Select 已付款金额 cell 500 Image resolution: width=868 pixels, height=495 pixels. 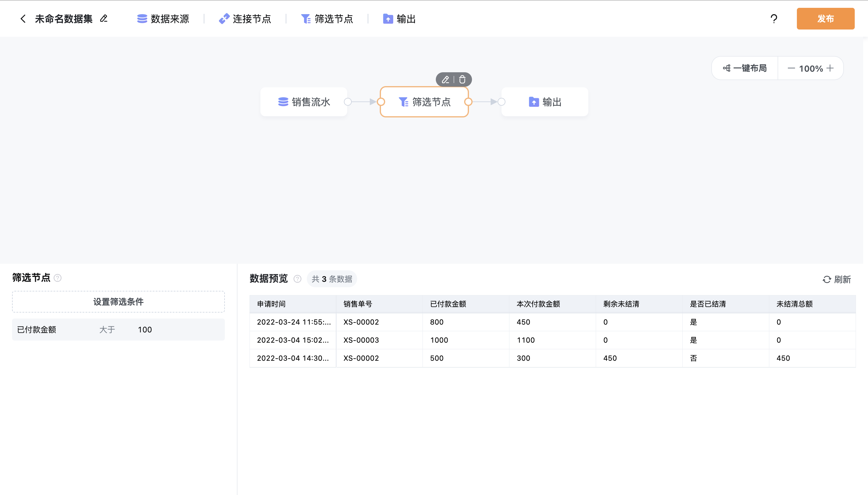466,358
